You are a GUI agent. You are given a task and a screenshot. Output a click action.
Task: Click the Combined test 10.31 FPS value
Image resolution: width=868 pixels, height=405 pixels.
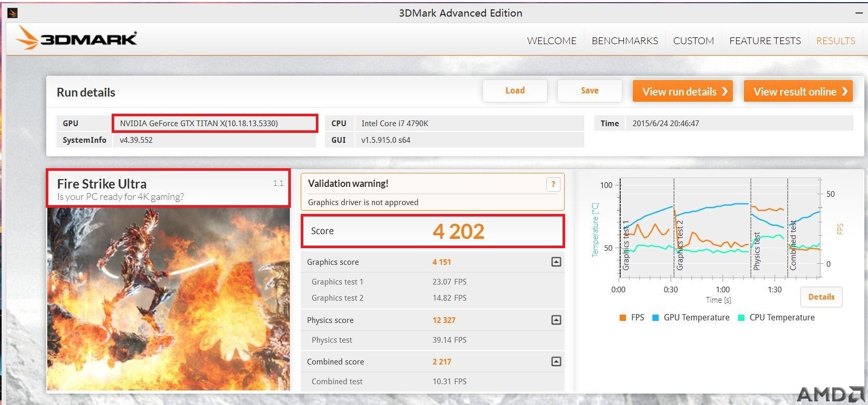[x=449, y=382]
